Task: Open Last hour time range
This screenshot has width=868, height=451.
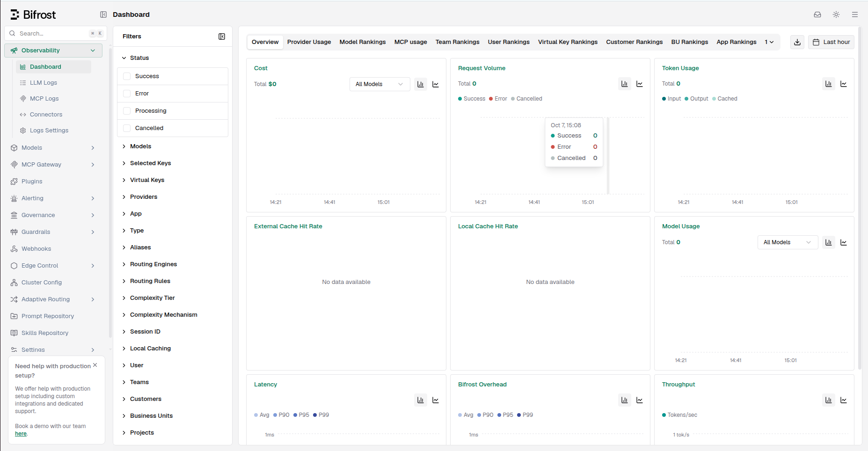Action: point(831,42)
